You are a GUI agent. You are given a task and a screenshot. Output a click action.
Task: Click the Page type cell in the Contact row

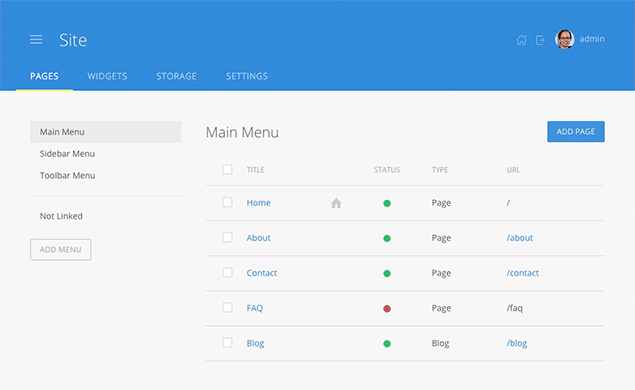[441, 273]
